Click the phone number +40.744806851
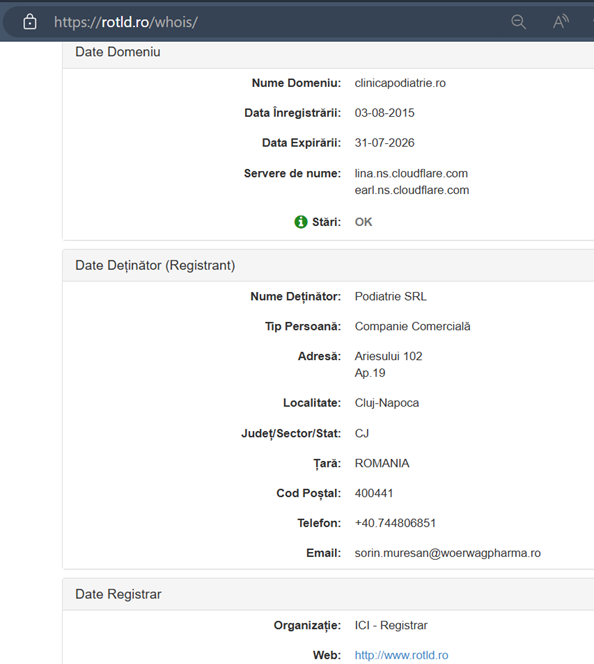 tap(395, 523)
